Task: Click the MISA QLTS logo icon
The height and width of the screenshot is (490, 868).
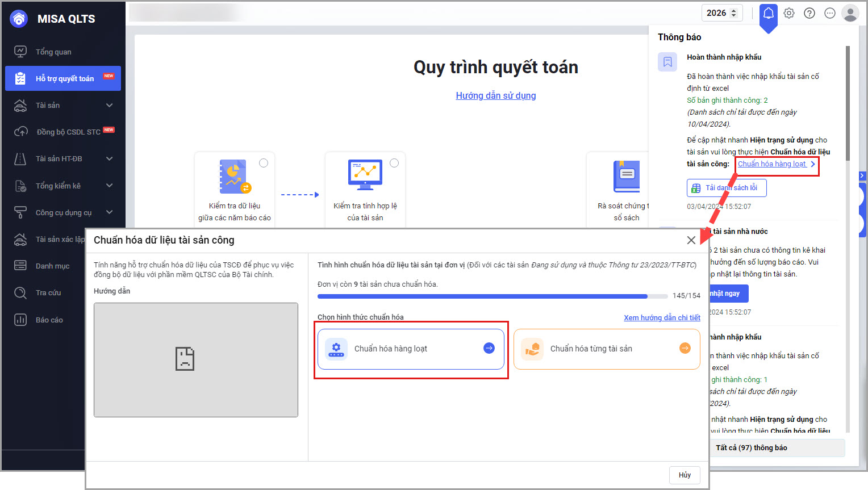Action: [19, 19]
